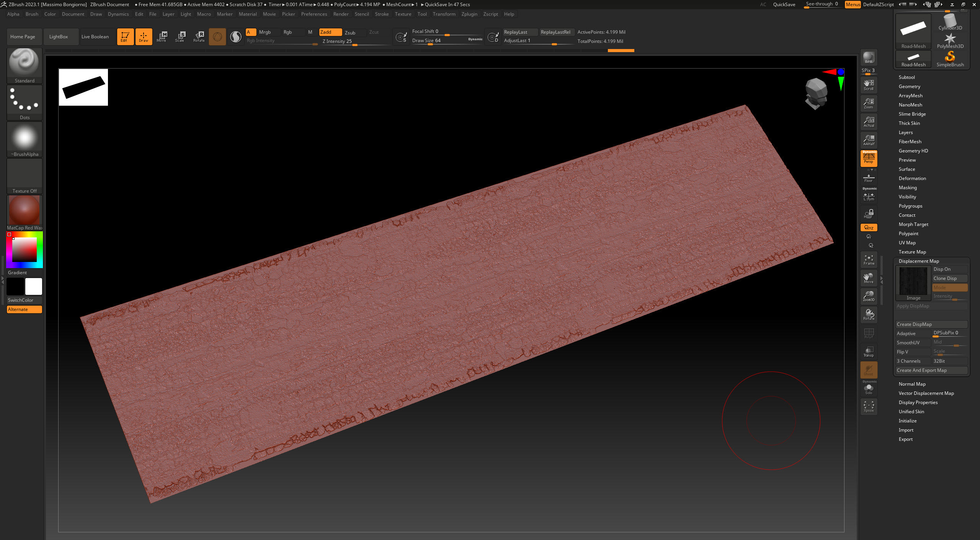Screen dimensions: 980x540
Task: Click Create And Export Map button
Action: [x=931, y=370]
